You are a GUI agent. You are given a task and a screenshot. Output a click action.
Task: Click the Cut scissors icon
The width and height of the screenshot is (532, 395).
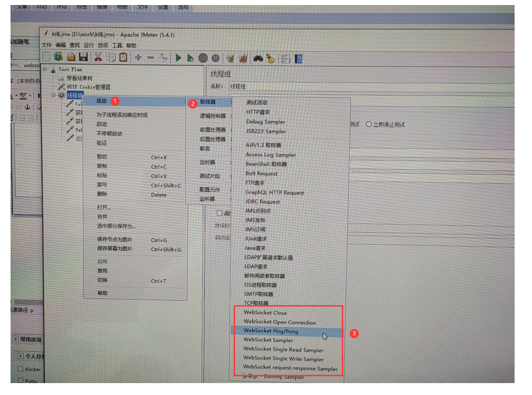click(98, 57)
